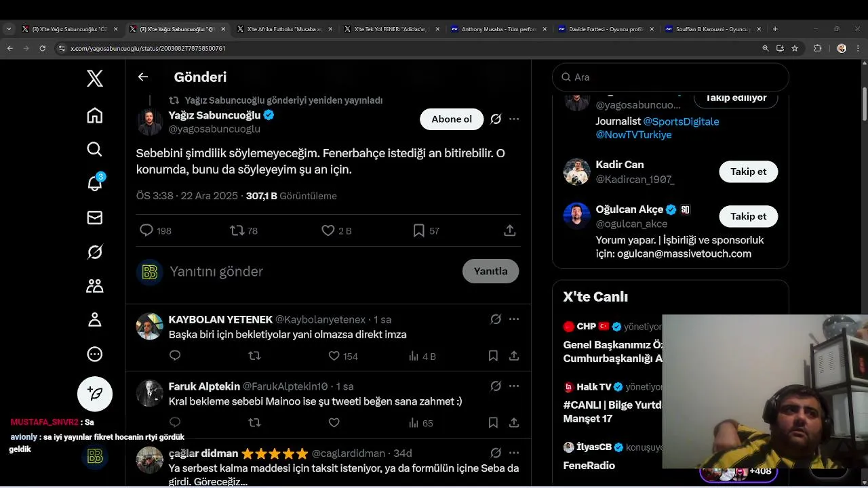Viewport: 868px width, 488px height.
Task: Open Messages envelope icon
Action: point(95,218)
